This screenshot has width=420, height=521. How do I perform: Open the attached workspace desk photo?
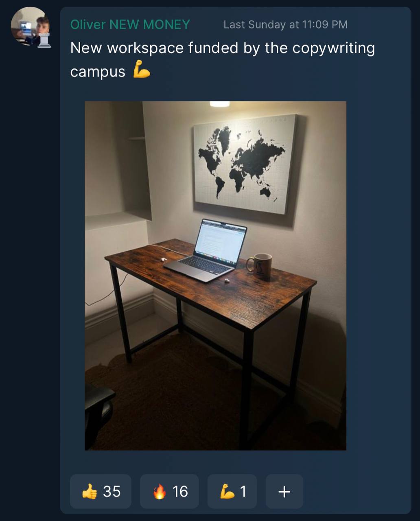pyautogui.click(x=215, y=276)
